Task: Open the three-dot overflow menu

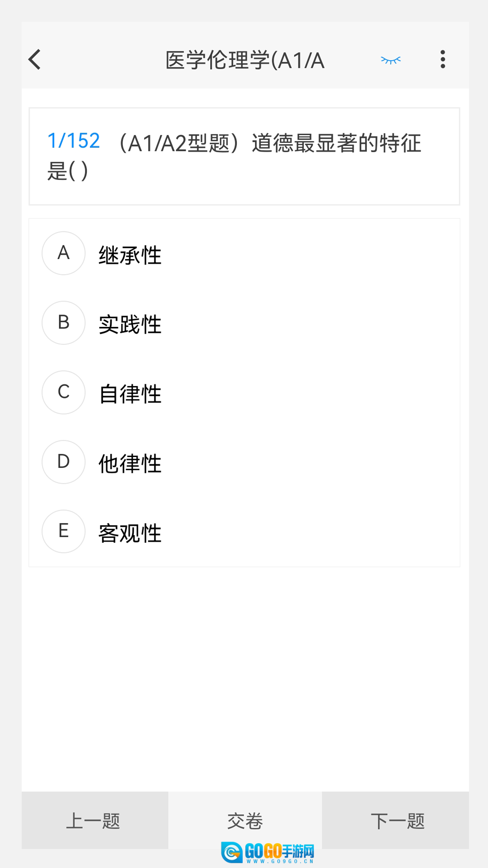Action: 443,60
